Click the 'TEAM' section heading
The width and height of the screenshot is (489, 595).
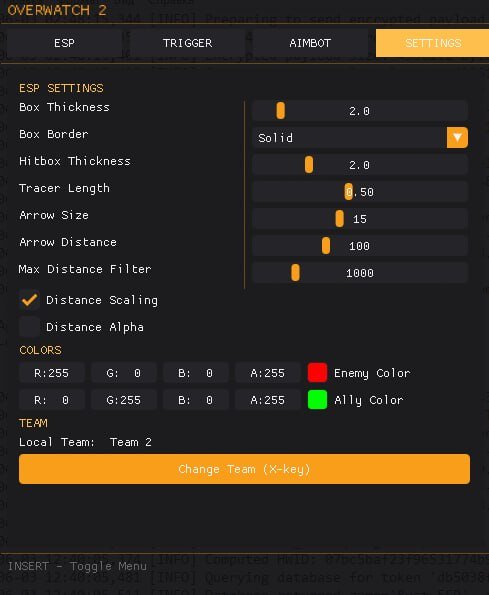33,423
